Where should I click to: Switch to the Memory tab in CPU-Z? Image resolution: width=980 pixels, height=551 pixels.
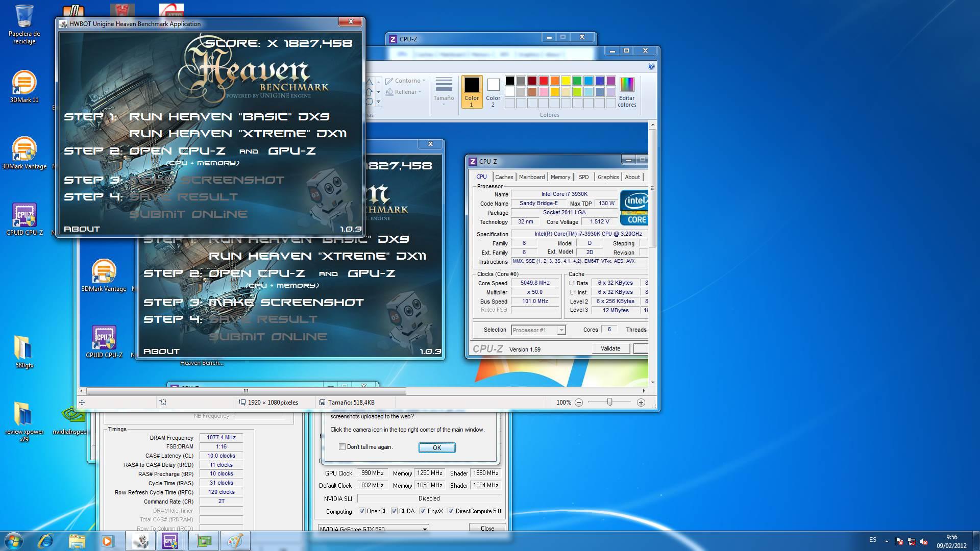(x=560, y=177)
